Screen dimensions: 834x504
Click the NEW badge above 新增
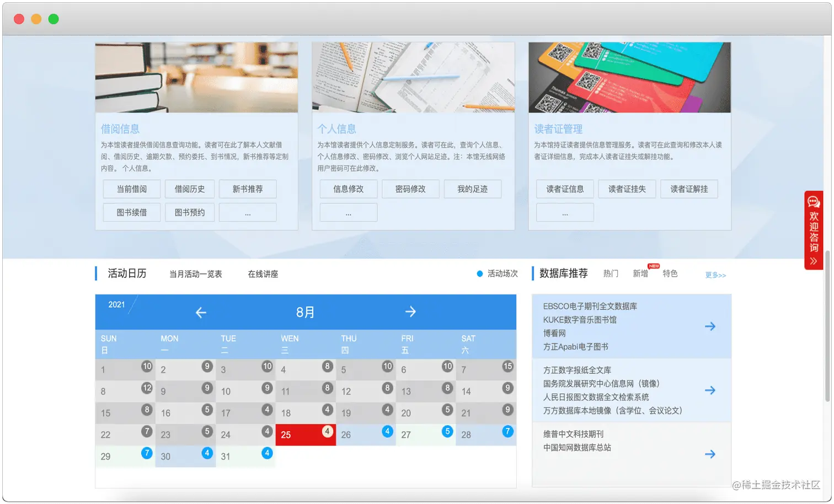click(654, 265)
